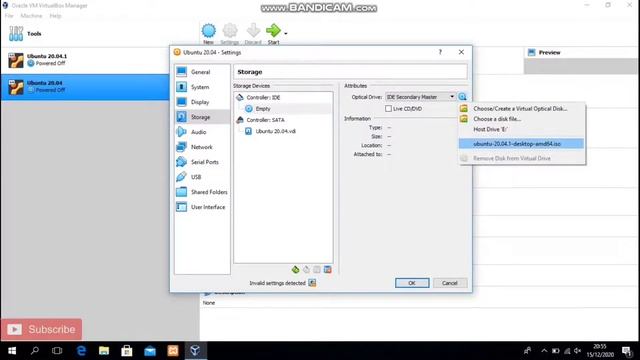Open Microsoft Store from the taskbar
Viewport: 640px width, 360px height.
click(127, 351)
